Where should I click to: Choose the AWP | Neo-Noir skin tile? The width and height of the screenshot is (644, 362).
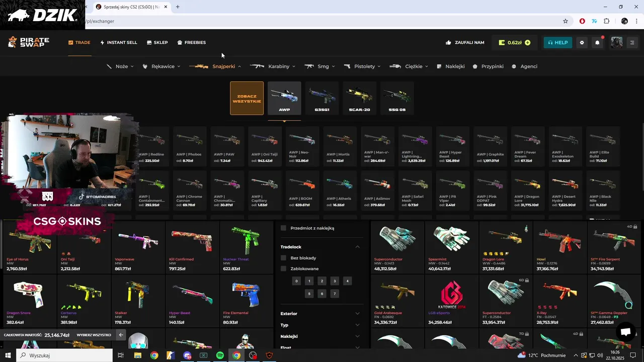click(x=303, y=146)
